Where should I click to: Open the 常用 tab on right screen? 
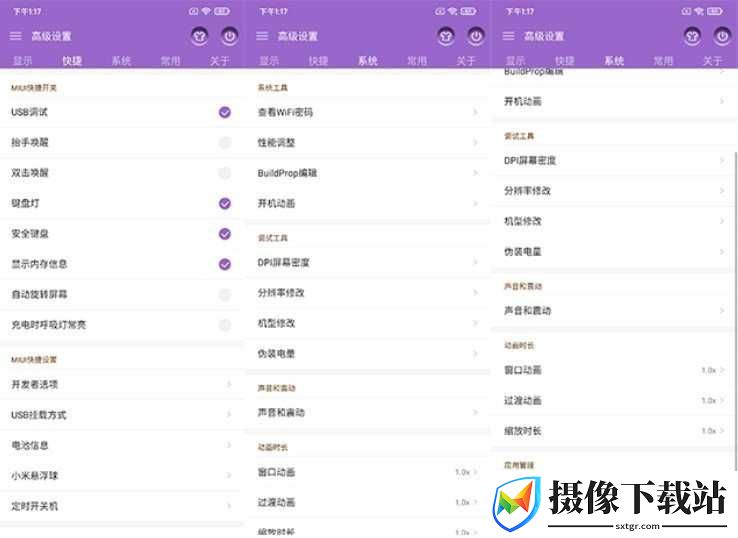663,61
